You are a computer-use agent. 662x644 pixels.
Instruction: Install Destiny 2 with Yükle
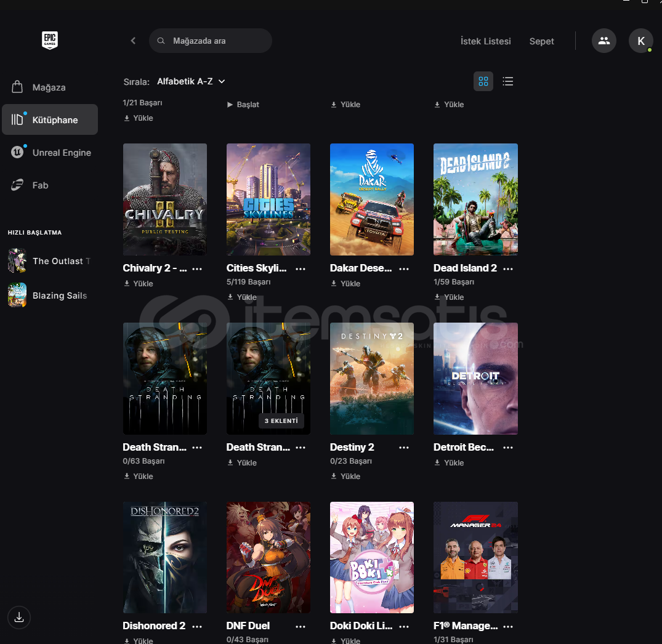pyautogui.click(x=345, y=476)
